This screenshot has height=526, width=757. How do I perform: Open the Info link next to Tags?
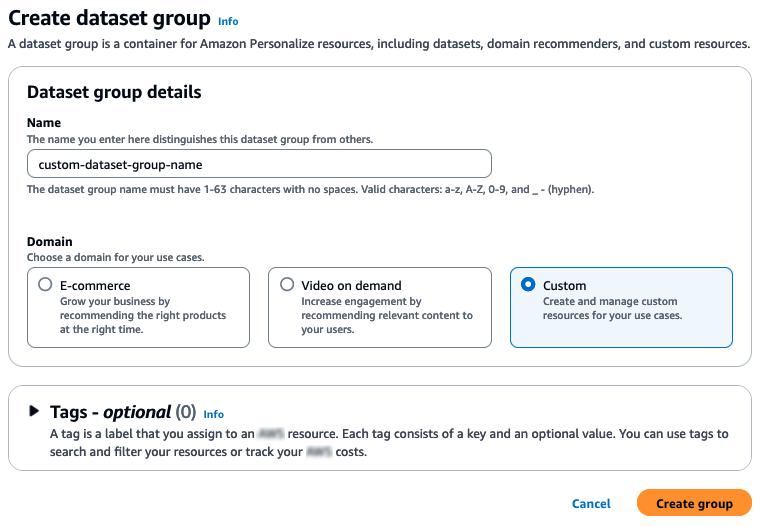pyautogui.click(x=213, y=414)
